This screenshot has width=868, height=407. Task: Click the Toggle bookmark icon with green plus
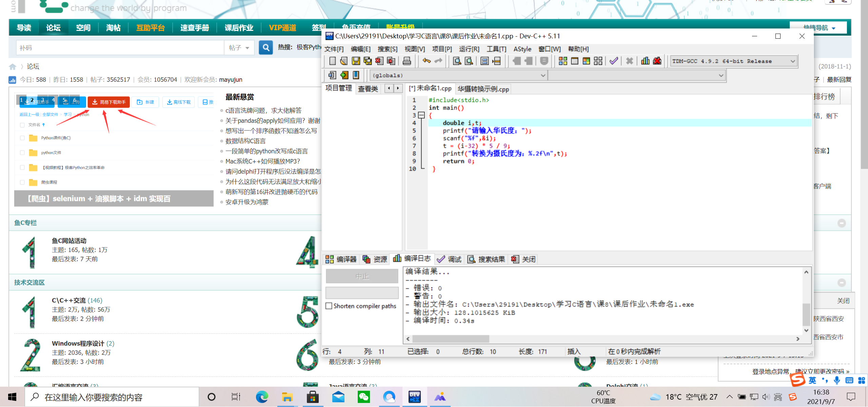(344, 75)
